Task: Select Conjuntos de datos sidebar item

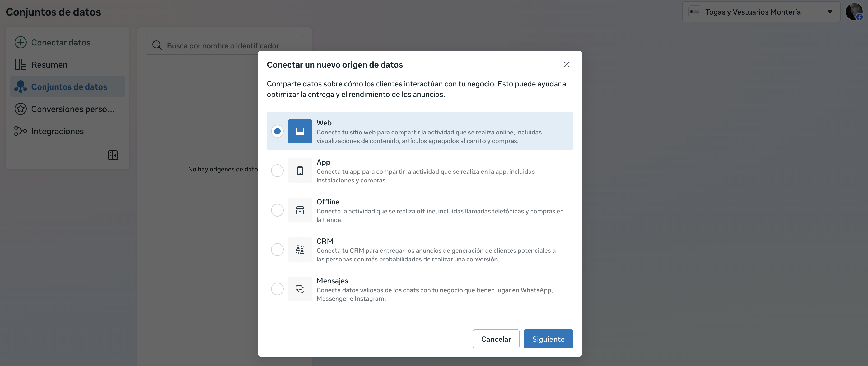Action: point(67,87)
